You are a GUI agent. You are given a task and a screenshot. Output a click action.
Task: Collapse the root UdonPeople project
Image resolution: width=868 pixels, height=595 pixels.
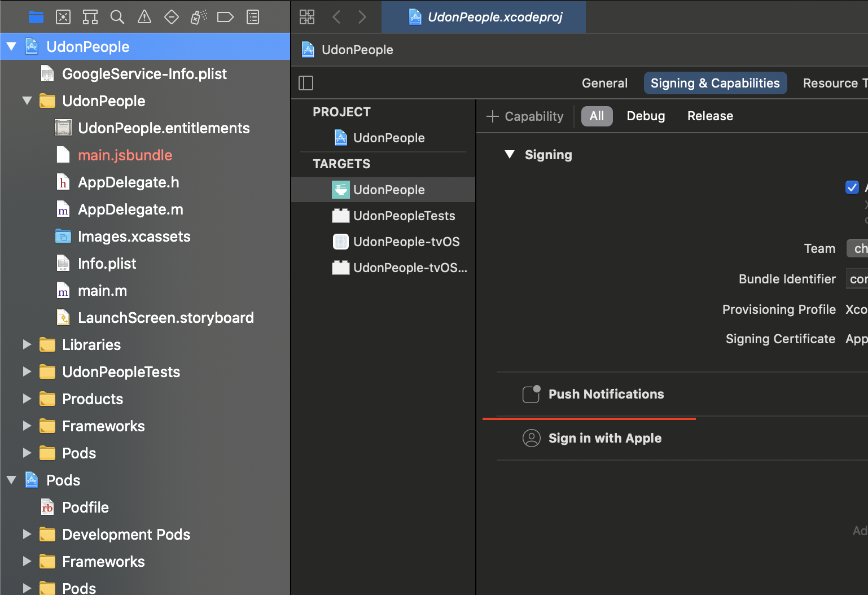[11, 46]
